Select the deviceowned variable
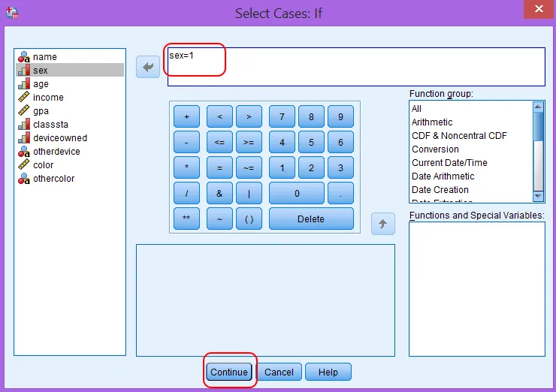The image size is (556, 392). click(70, 138)
